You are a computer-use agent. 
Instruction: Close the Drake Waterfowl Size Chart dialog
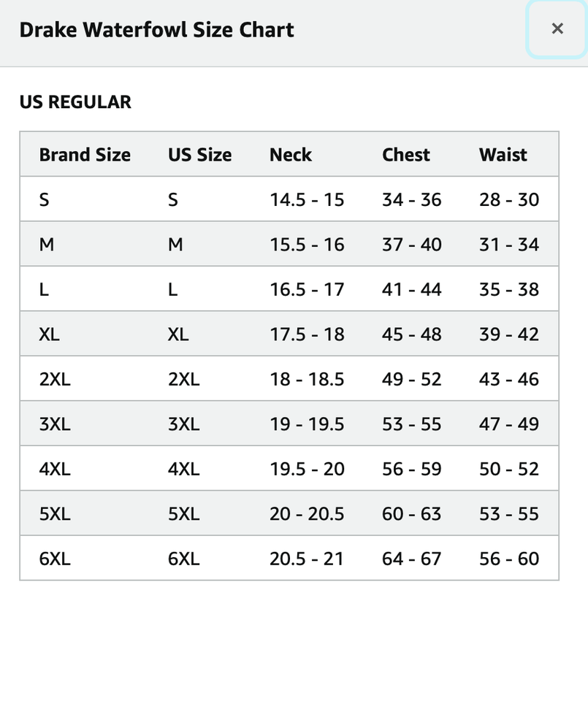coord(557,29)
